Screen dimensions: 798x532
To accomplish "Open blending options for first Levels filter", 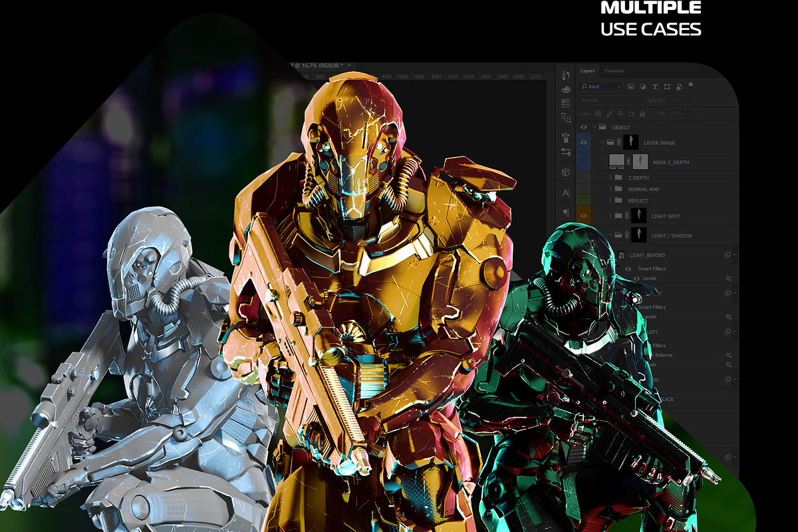I will pyautogui.click(x=728, y=278).
